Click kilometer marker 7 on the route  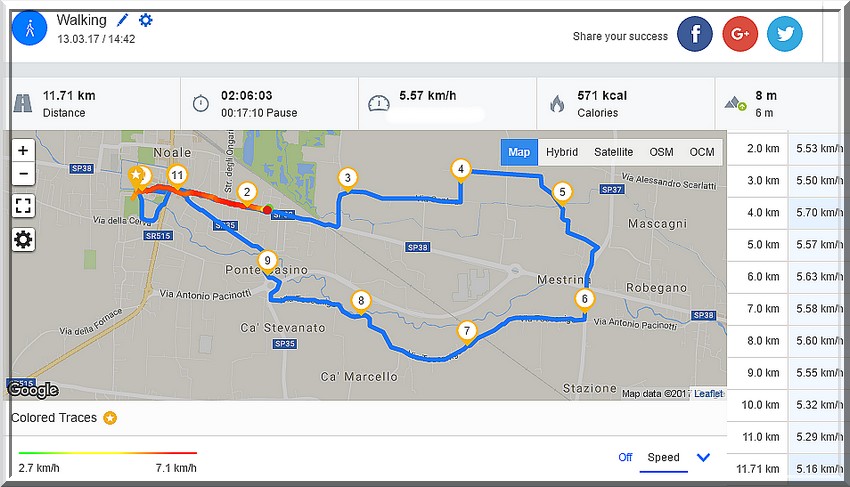point(467,332)
